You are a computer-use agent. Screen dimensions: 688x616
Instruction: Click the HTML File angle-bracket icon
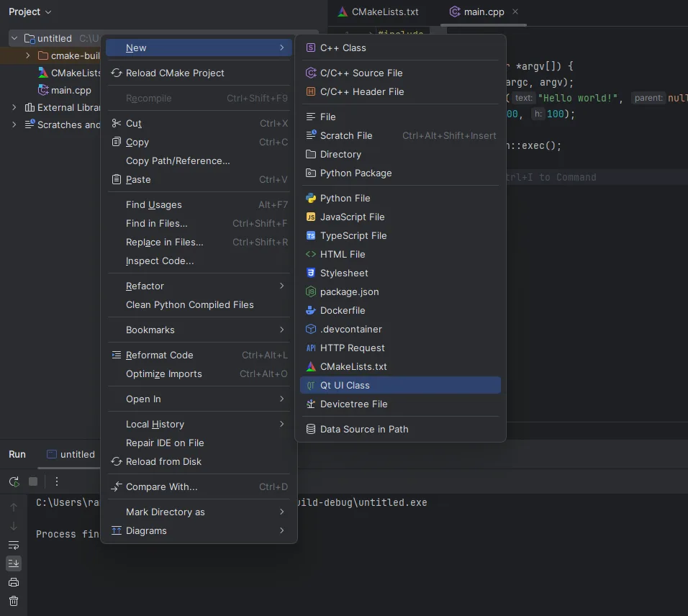click(311, 255)
